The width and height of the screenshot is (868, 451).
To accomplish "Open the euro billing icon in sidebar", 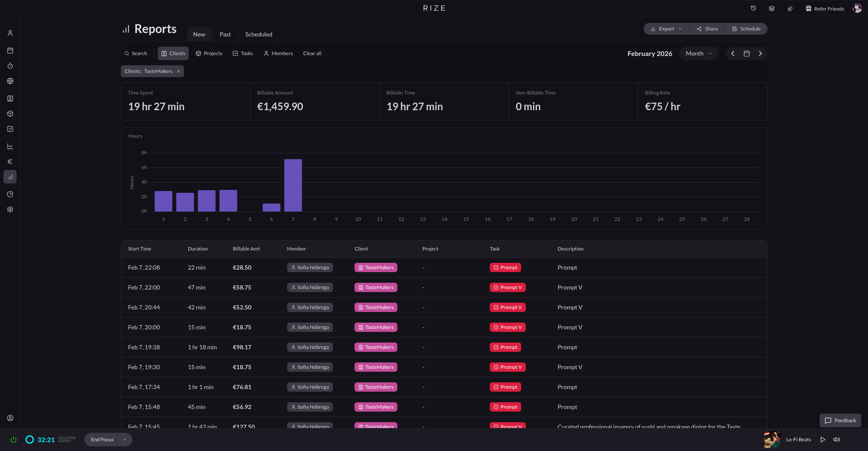I will click(x=10, y=161).
